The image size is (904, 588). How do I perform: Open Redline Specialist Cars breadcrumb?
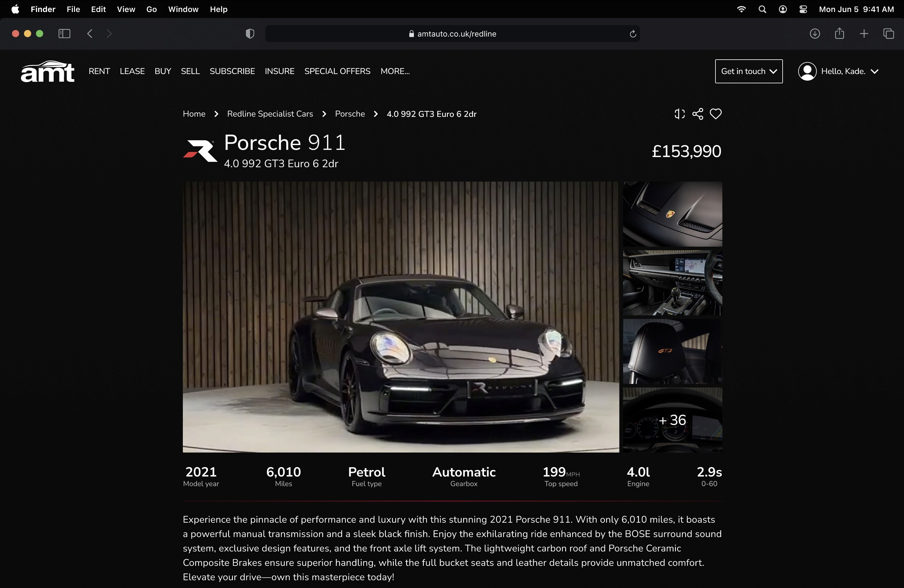pos(270,114)
